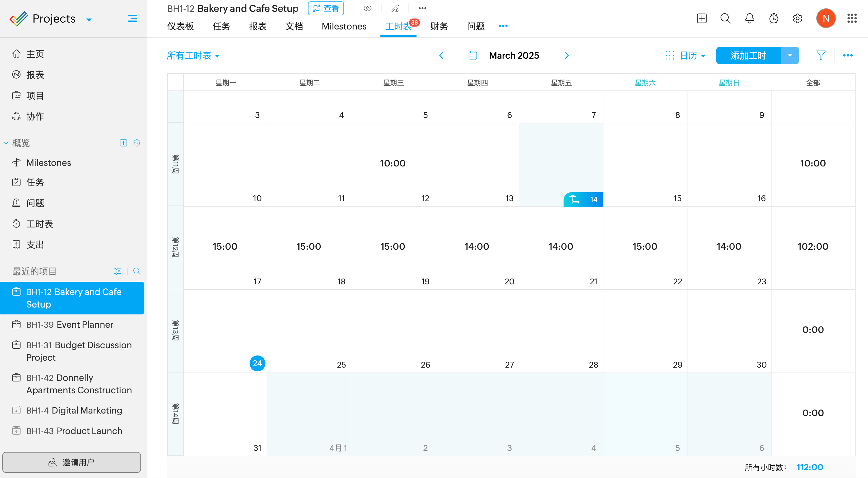Search recent projects with magnifier icon
Viewport: 868px width, 478px height.
(136, 271)
